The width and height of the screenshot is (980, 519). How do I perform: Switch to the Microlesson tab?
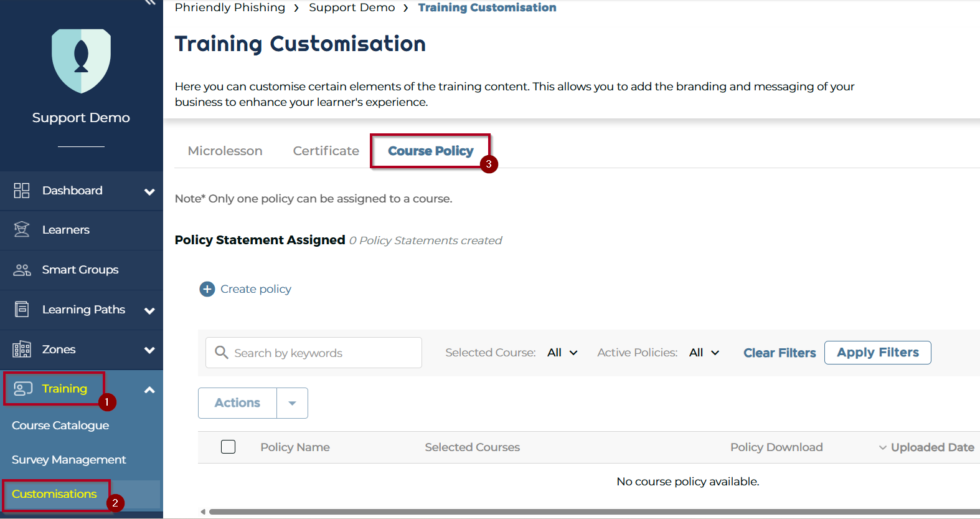point(225,151)
